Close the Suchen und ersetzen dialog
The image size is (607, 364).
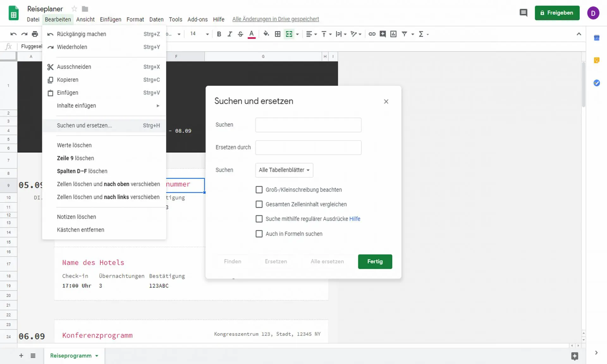coord(386,101)
